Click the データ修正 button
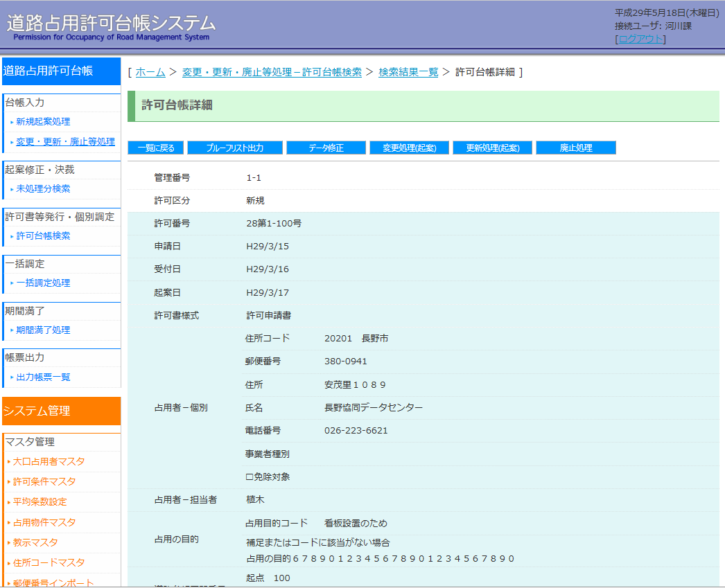Screen dimensions: 725x588 (326, 148)
